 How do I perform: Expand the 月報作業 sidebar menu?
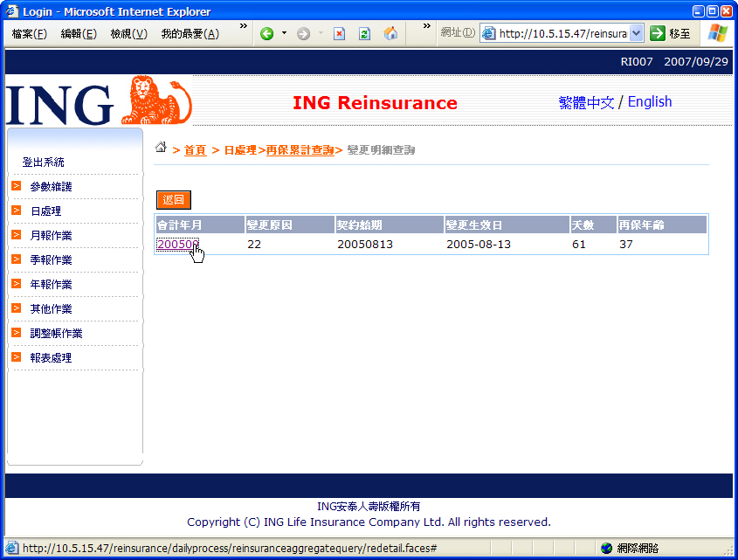51,236
